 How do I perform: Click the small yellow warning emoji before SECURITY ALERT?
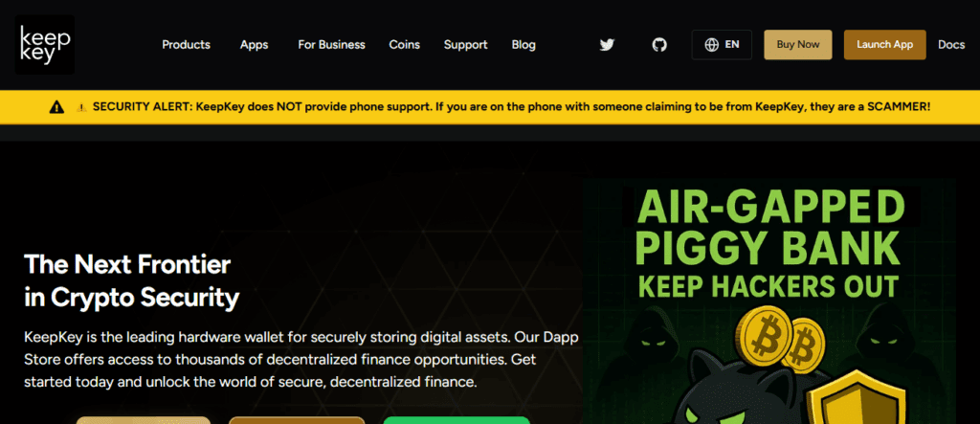[81, 107]
